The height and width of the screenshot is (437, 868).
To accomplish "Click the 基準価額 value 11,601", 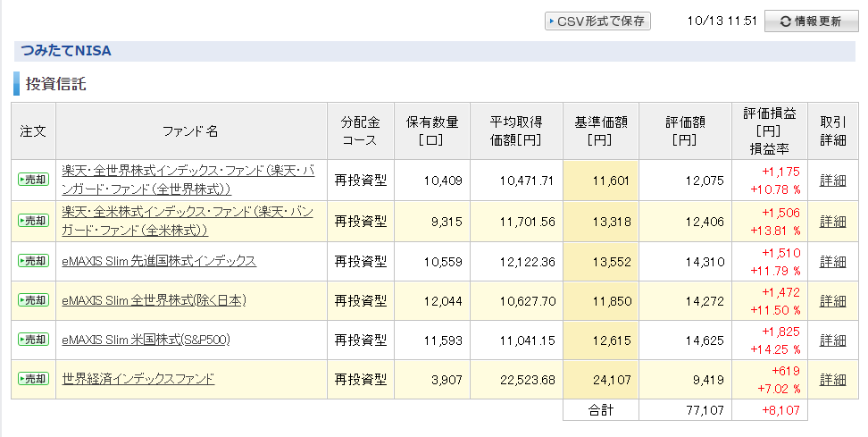I will [x=611, y=181].
